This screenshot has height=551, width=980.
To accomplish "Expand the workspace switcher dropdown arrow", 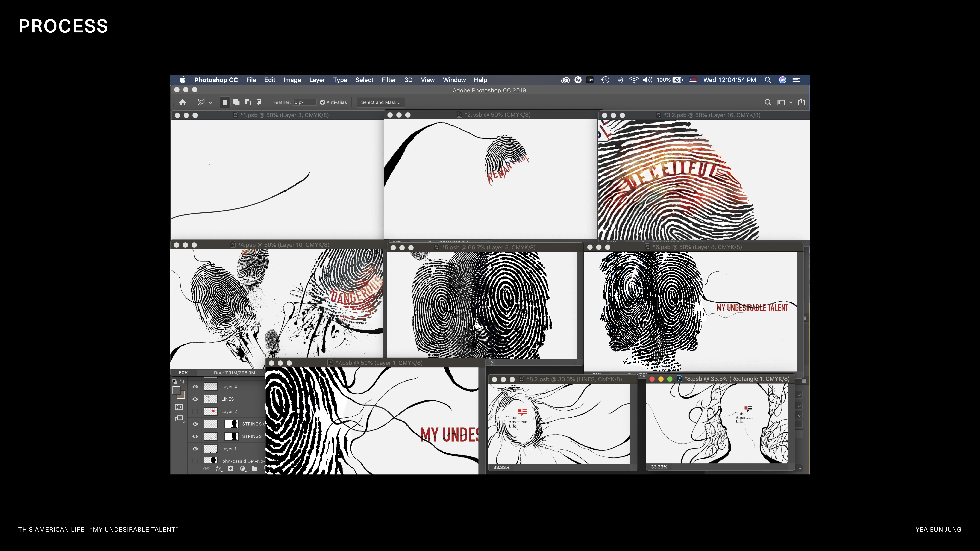I will (x=791, y=102).
